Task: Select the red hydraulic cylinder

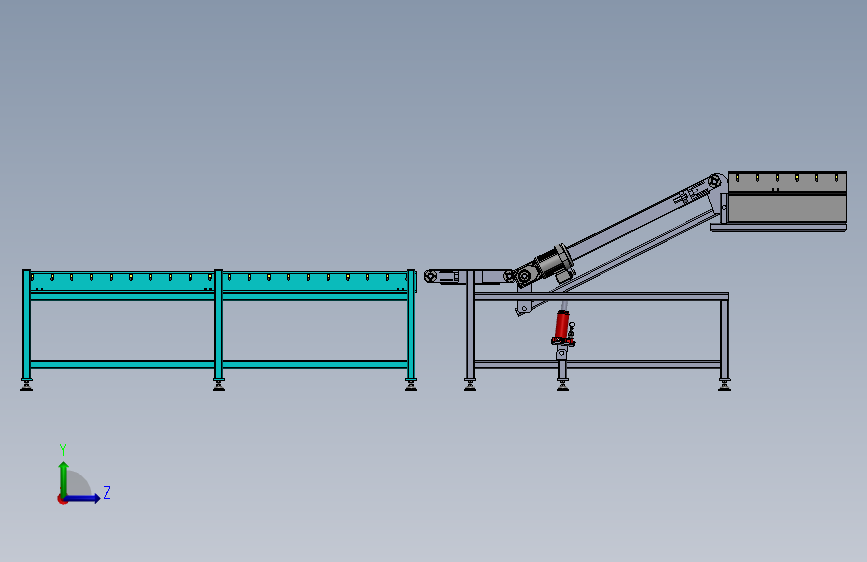Action: 562,326
